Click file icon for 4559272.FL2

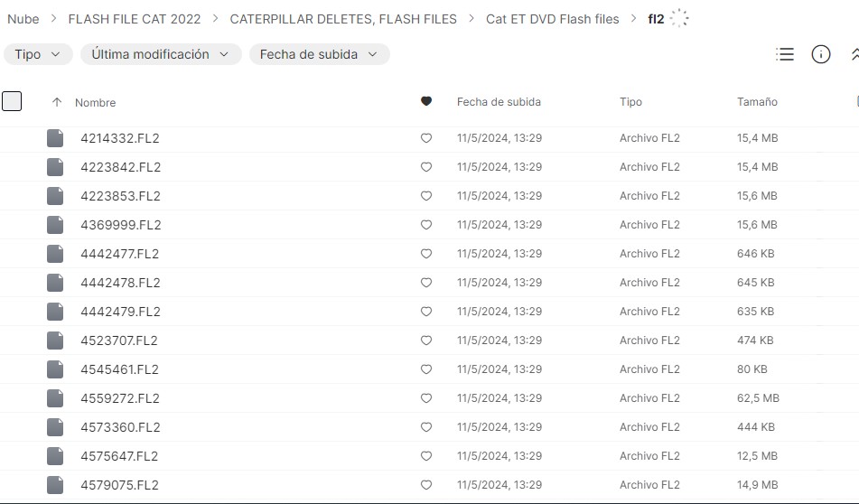(x=55, y=398)
